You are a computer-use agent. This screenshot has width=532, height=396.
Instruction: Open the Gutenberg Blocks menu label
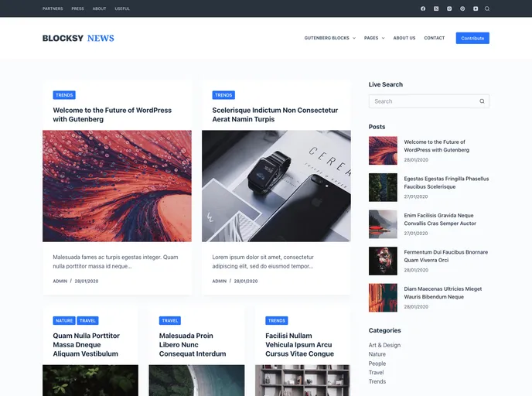tap(327, 38)
